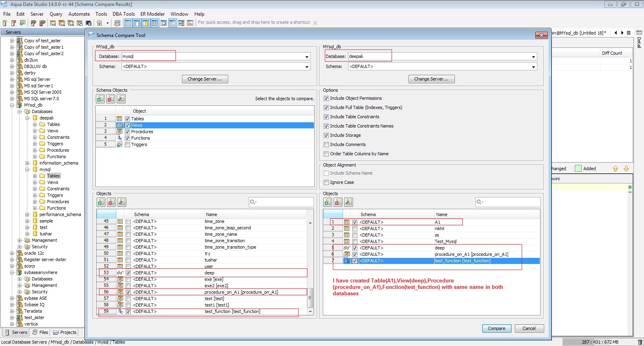Click the Register Server toolbar icon
The height and width of the screenshot is (346, 644).
pos(5,23)
